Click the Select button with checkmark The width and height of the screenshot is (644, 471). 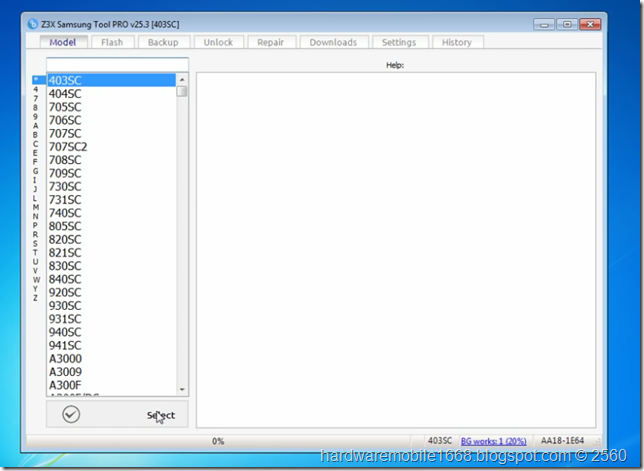click(x=117, y=414)
